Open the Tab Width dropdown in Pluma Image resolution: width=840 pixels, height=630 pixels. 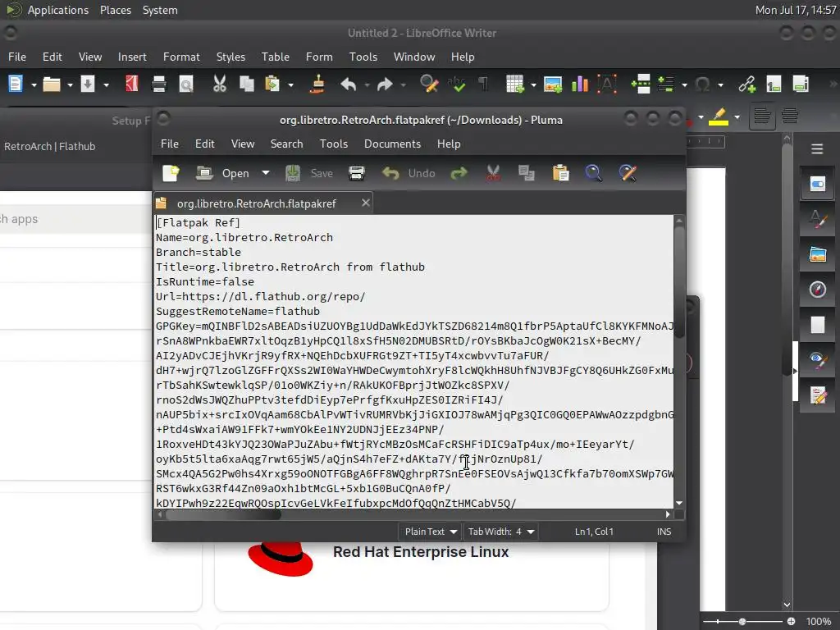click(501, 532)
